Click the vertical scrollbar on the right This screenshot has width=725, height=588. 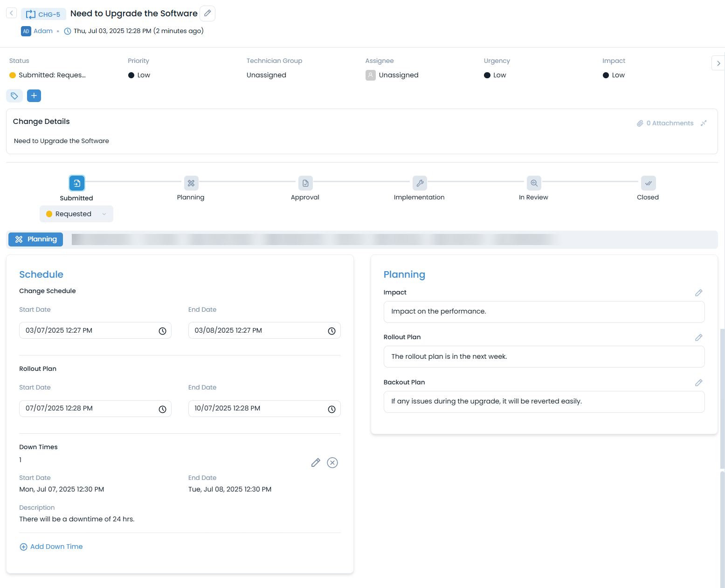click(x=722, y=396)
